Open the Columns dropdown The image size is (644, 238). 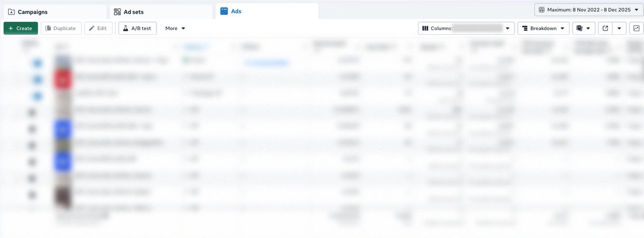[x=466, y=28]
